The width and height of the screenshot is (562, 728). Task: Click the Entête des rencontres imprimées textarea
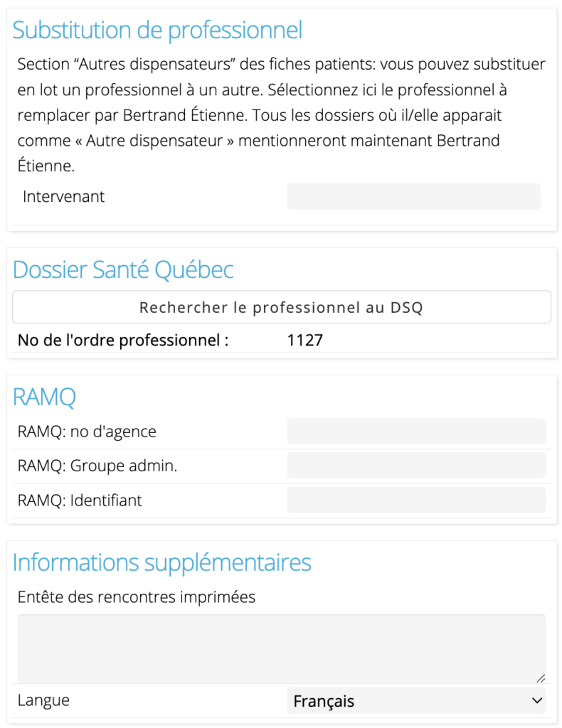coord(282,648)
